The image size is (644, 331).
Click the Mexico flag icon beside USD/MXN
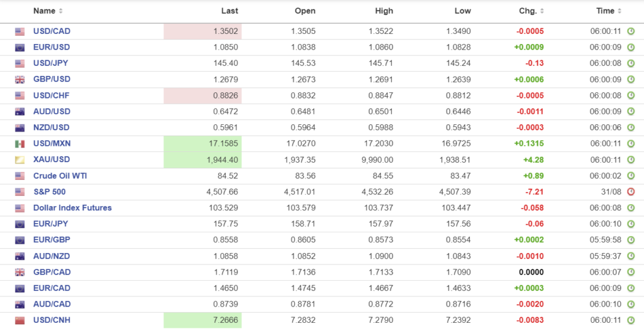(x=19, y=144)
